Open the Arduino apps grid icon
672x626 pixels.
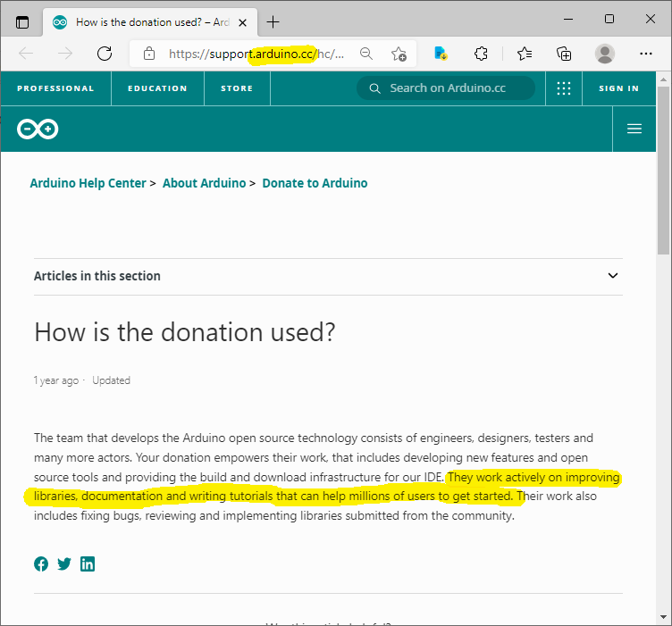[564, 88]
